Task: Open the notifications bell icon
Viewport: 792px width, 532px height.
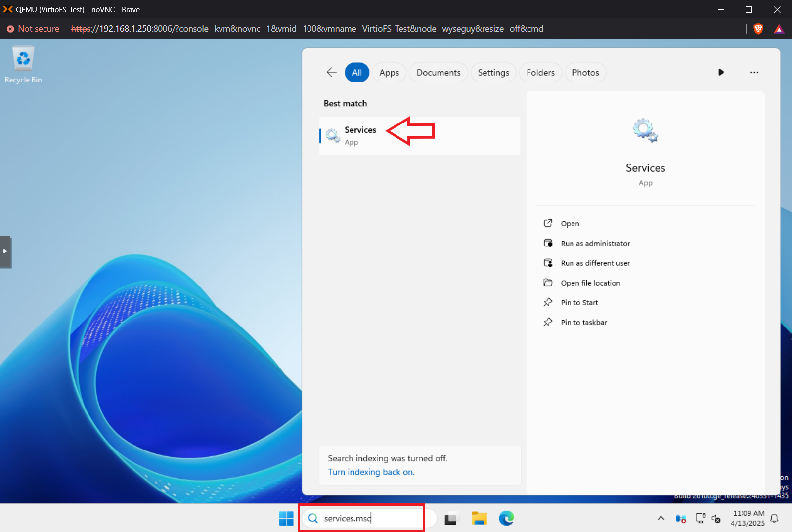Action: 774,518
